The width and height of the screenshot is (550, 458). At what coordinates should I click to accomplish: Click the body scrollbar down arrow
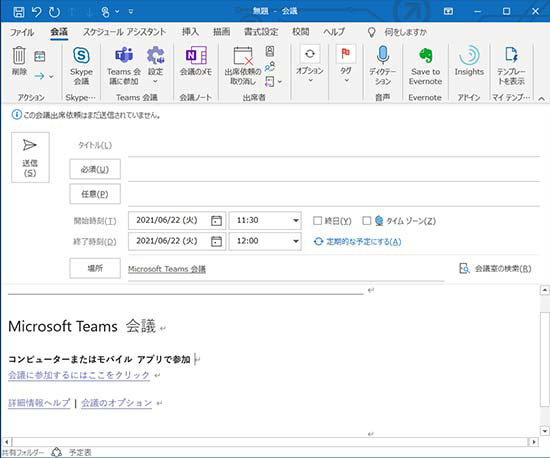545,431
